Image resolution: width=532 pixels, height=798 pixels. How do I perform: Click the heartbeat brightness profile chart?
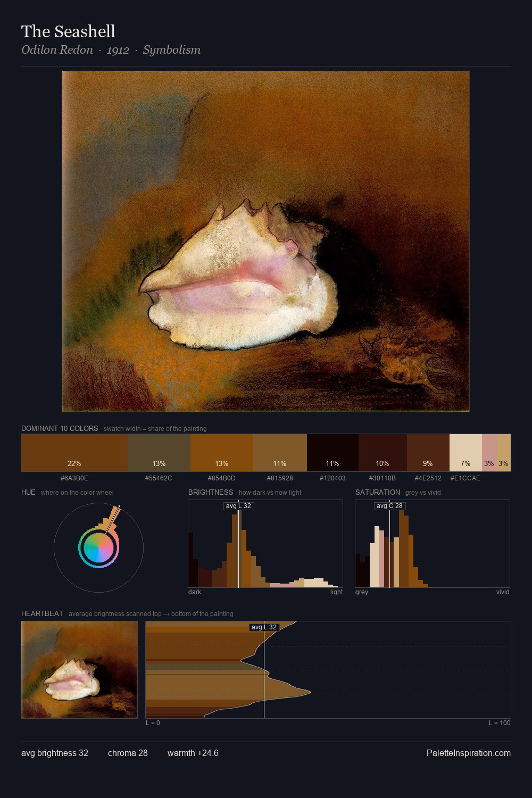click(328, 670)
